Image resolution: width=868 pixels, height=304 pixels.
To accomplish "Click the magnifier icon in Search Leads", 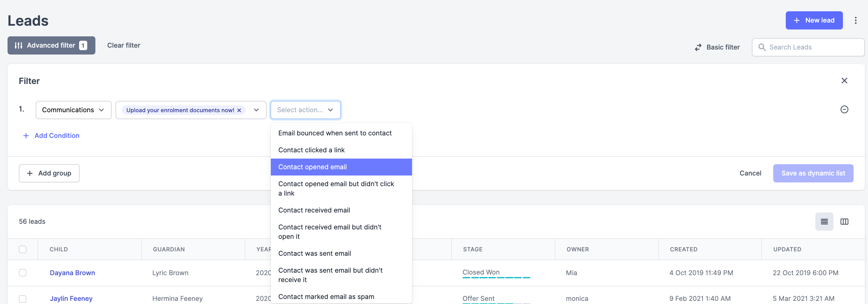I will [763, 47].
